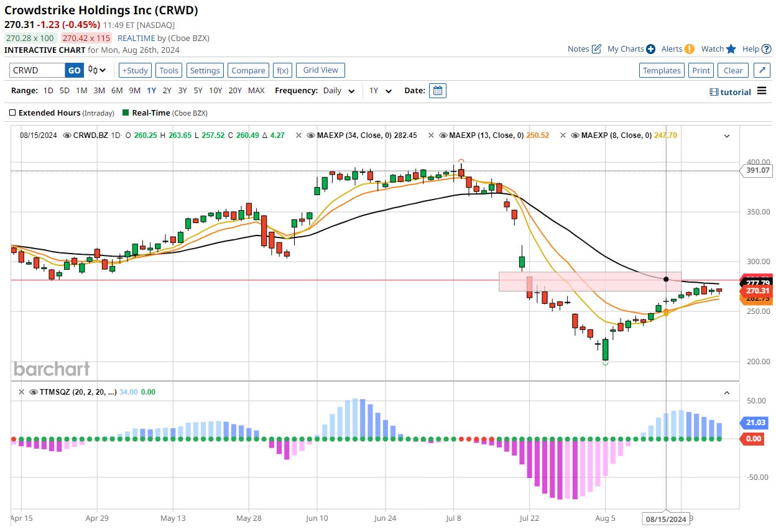Select the 10Y range
This screenshot has width=776, height=532.
click(x=215, y=91)
